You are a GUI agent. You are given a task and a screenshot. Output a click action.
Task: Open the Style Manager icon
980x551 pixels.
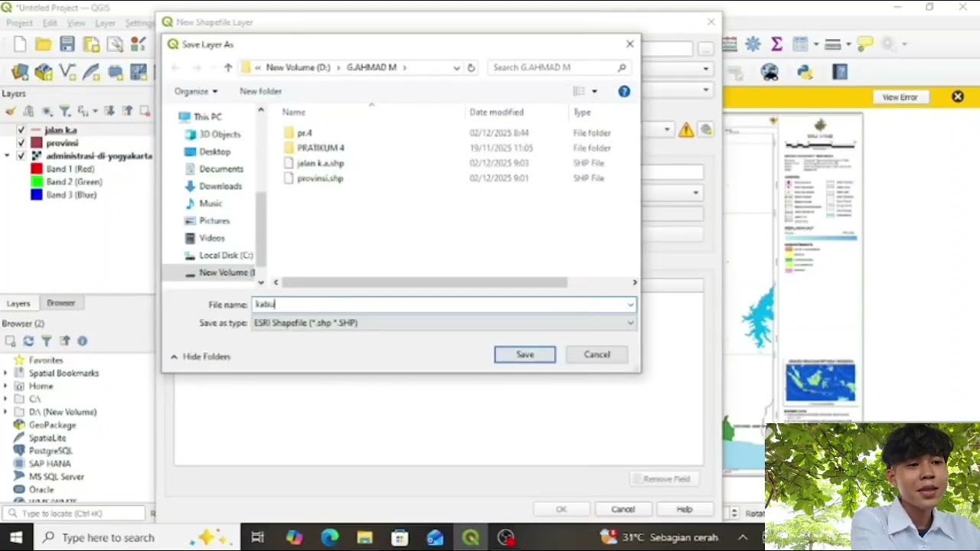139,44
